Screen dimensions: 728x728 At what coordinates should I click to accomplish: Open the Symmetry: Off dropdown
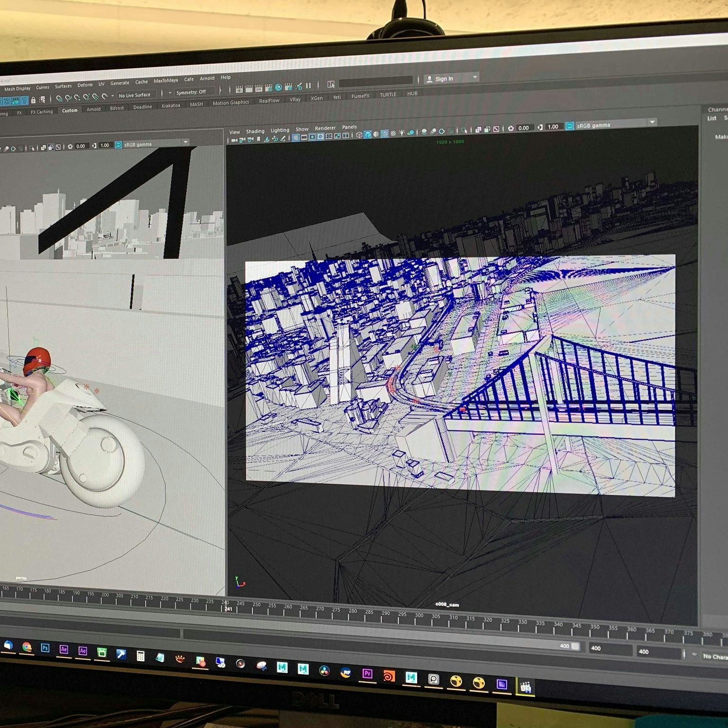point(191,92)
